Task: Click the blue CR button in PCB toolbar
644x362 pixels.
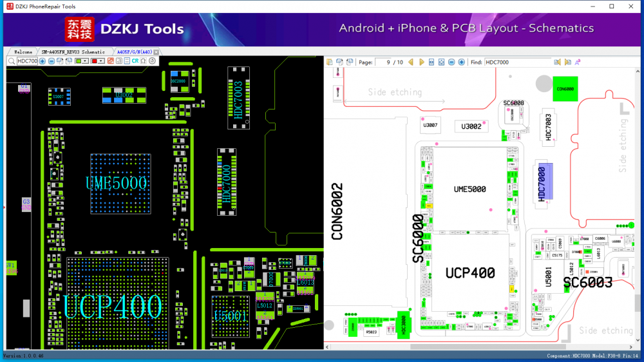Action: [x=135, y=61]
